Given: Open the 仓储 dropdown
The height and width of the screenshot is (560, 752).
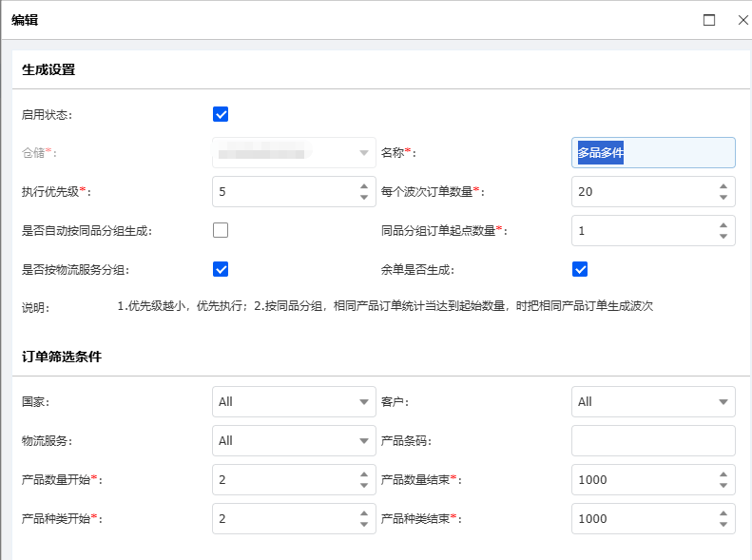Looking at the screenshot, I should [294, 152].
